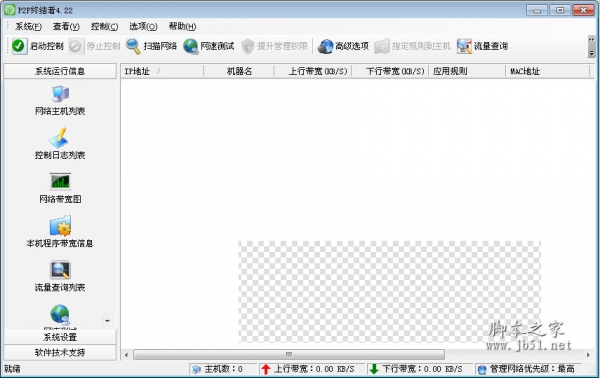This screenshot has width=600, height=378.
Task: Expand the 系统运行信息 panel header
Action: click(60, 71)
